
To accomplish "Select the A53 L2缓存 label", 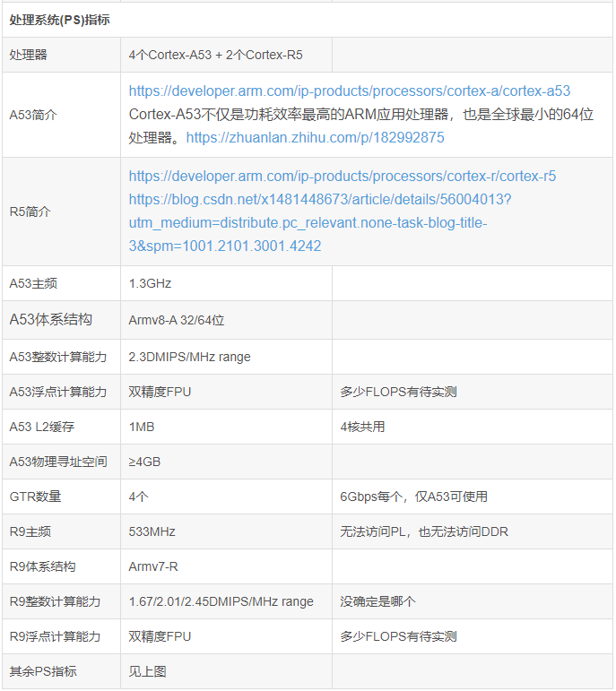I will (x=42, y=427).
